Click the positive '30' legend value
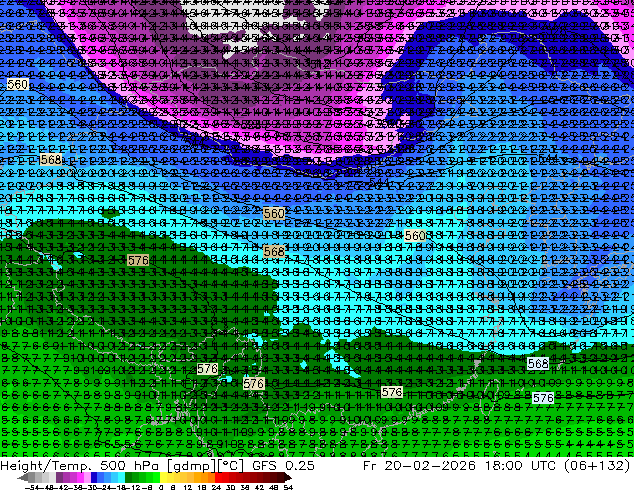Viewport: 634px width, 490px height. (x=230, y=488)
